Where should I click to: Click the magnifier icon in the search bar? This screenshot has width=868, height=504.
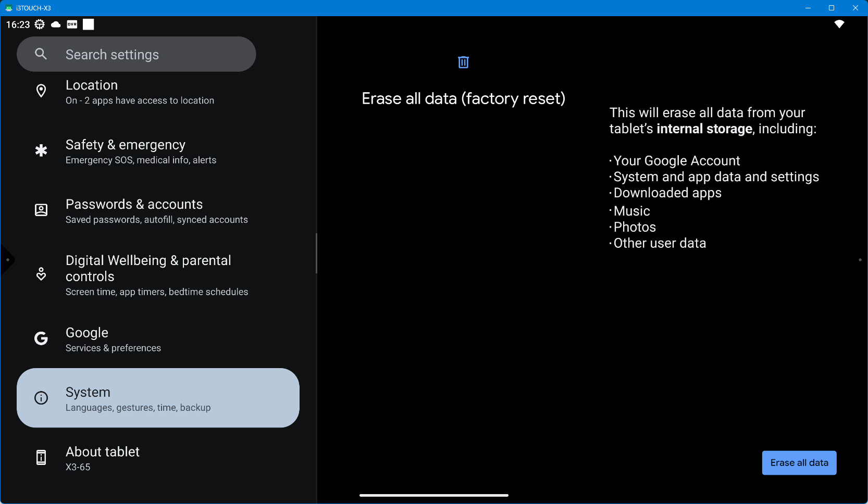(41, 54)
